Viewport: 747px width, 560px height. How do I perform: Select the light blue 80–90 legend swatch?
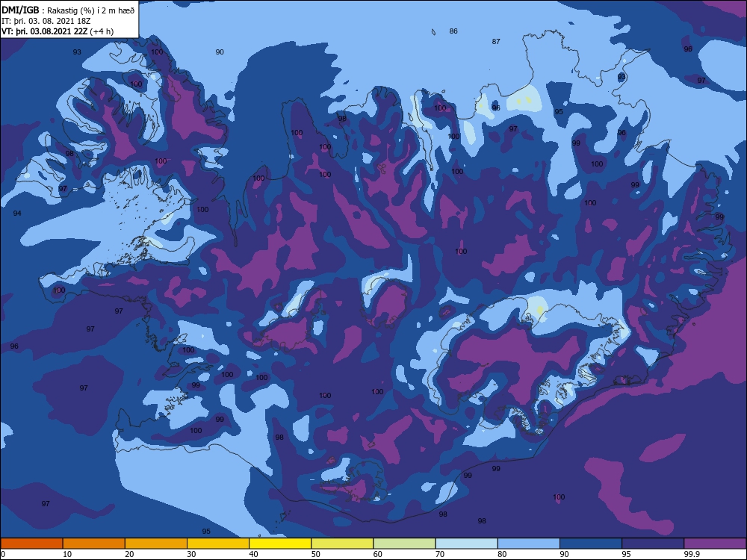tap(529, 544)
